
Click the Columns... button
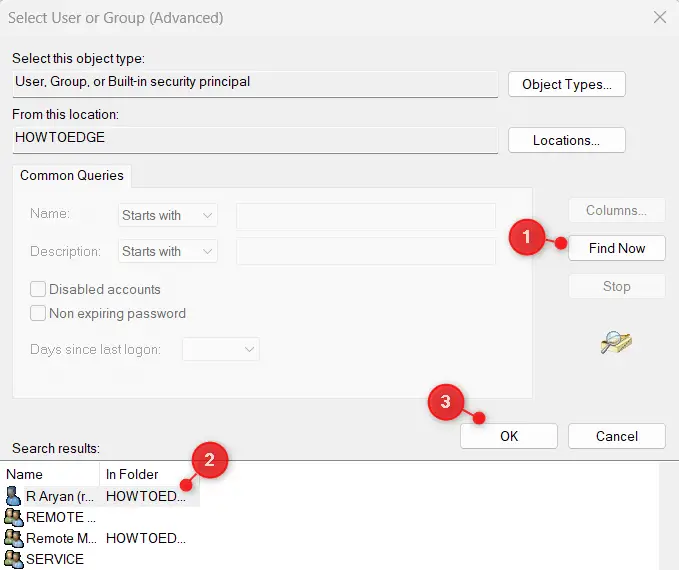point(617,211)
